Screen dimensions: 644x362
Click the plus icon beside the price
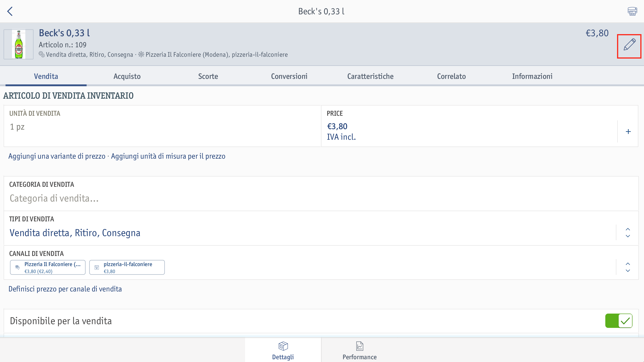[x=628, y=131]
